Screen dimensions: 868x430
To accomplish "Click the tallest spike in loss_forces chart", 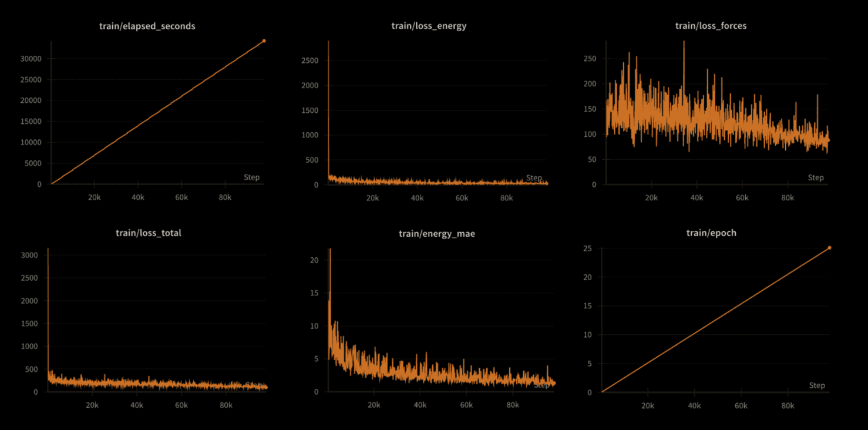I will [x=684, y=42].
